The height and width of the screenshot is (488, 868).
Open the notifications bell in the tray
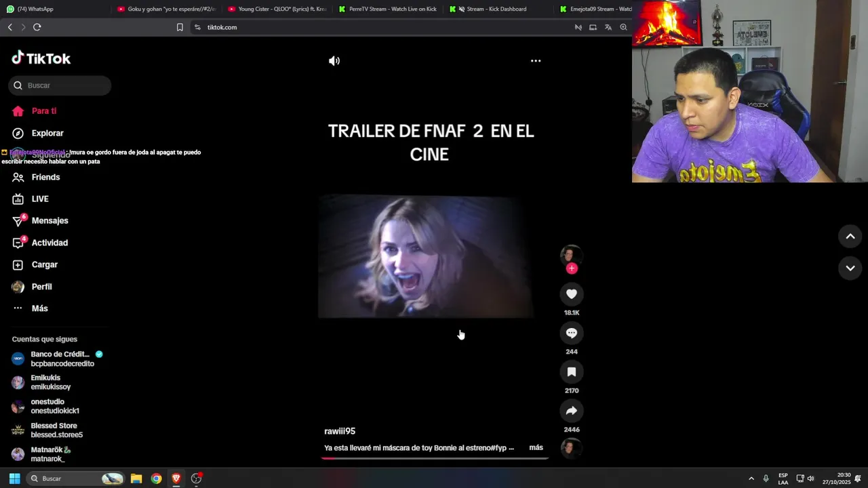(x=858, y=479)
